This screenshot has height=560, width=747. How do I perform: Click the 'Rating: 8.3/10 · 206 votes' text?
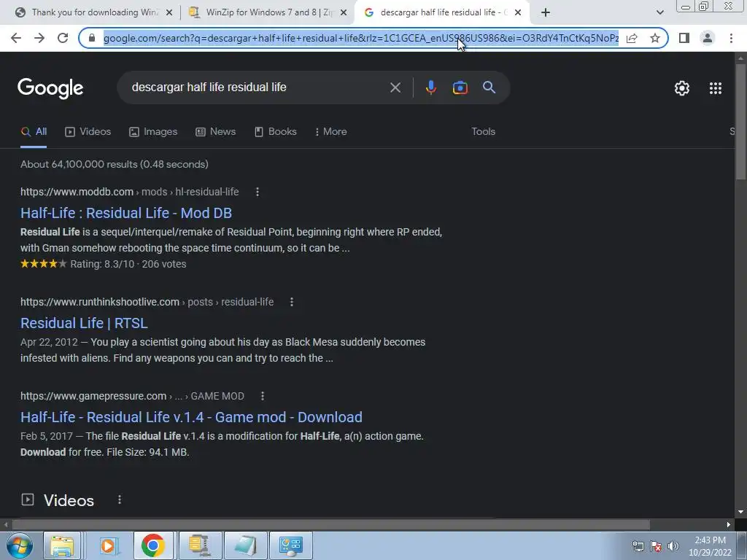tap(128, 264)
